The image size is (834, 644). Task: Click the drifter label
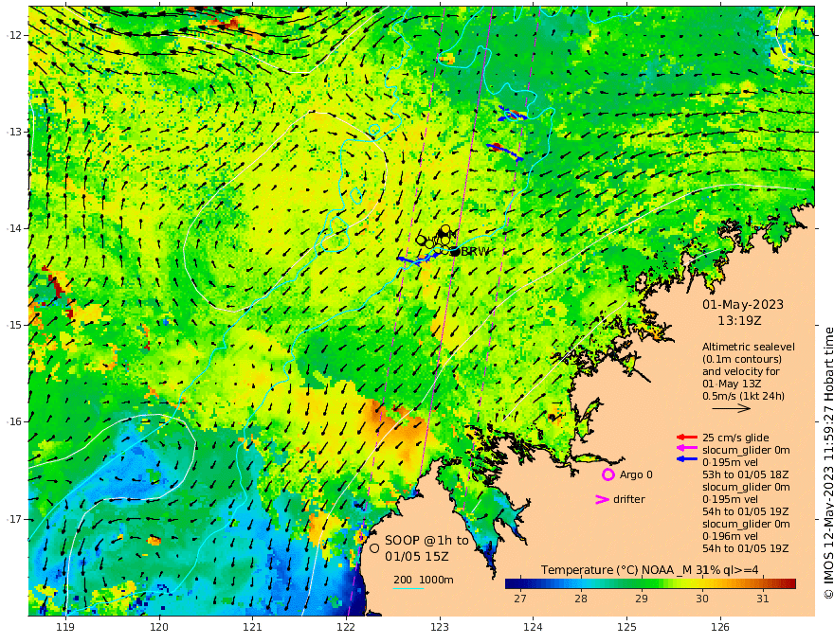pos(629,499)
